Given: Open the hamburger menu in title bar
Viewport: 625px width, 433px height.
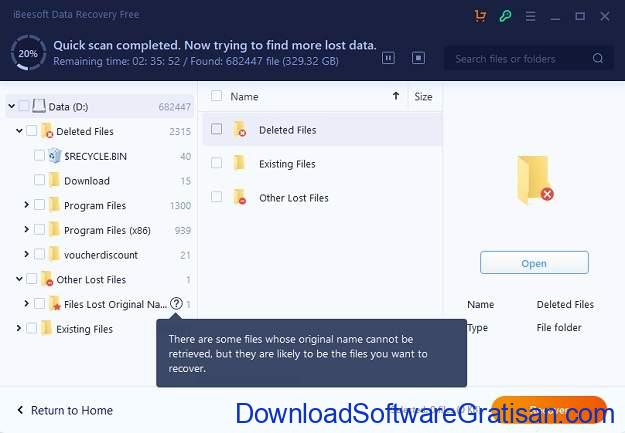Looking at the screenshot, I should coord(530,16).
